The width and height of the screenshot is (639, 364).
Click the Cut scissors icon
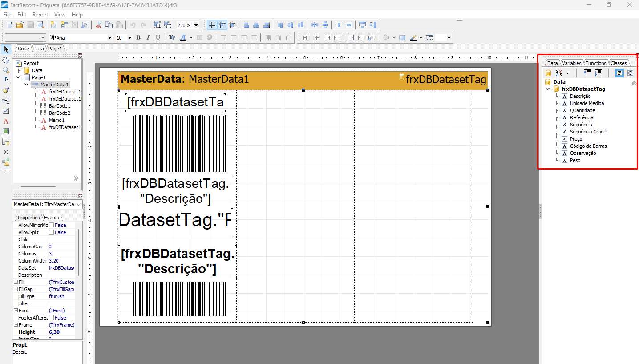click(x=98, y=25)
